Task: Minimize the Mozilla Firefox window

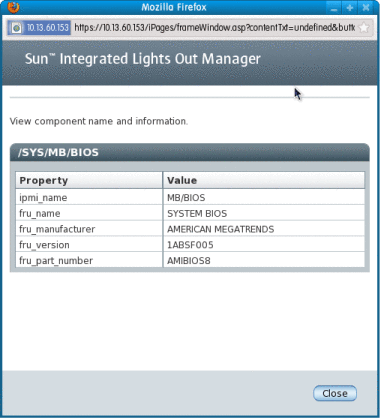Action: click(x=333, y=7)
